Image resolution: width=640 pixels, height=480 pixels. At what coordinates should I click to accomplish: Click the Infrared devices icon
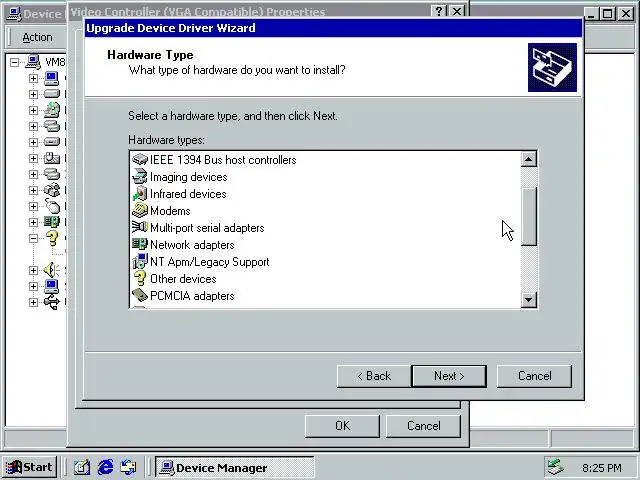click(x=140, y=194)
